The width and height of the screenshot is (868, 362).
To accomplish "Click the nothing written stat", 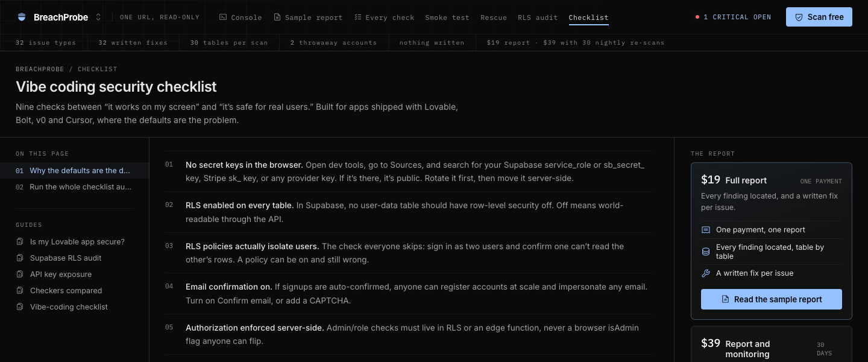I will (432, 43).
